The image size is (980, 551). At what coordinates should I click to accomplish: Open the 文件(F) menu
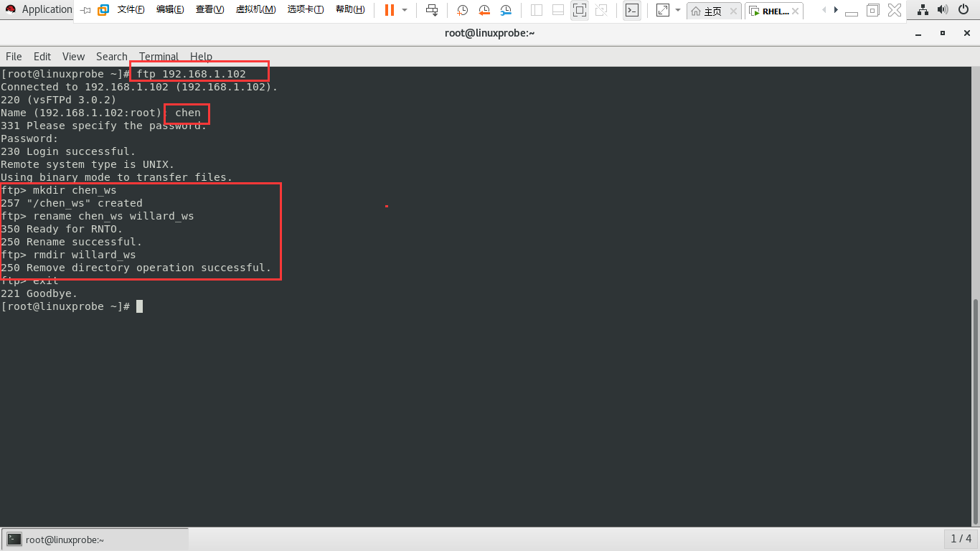coord(131,10)
